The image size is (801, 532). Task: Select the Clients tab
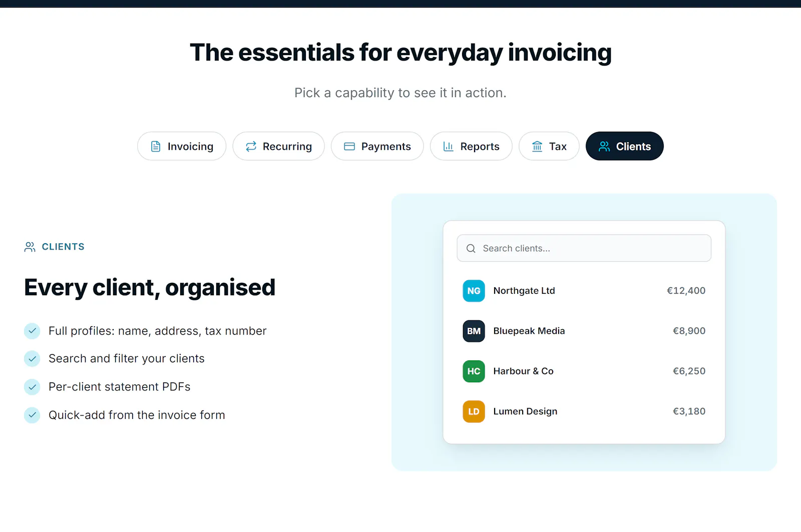coord(625,146)
